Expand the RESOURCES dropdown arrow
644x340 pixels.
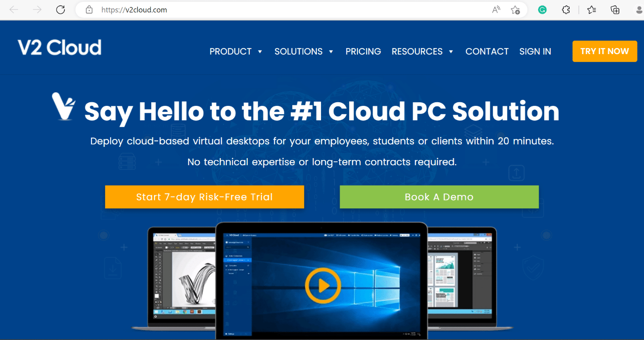[x=451, y=52]
